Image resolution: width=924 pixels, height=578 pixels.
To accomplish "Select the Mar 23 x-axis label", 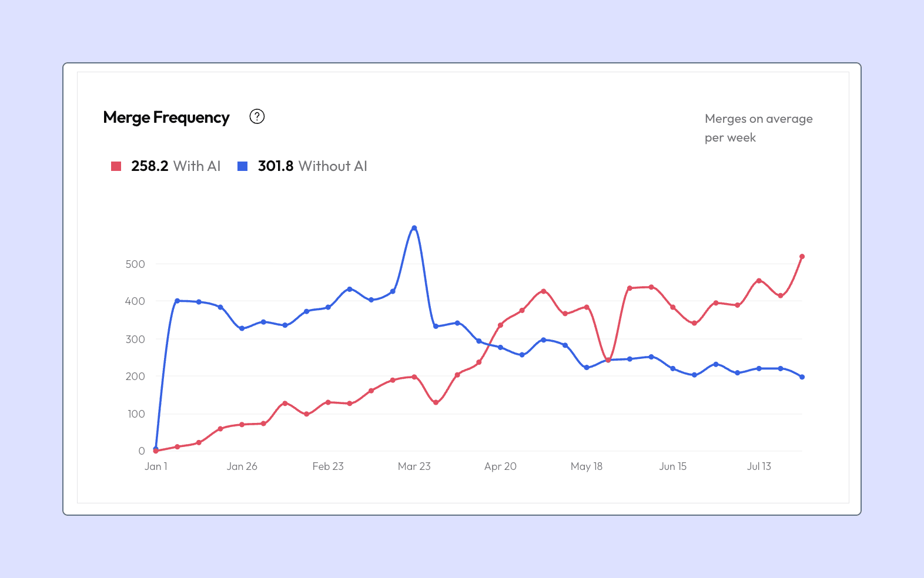I will [x=414, y=466].
